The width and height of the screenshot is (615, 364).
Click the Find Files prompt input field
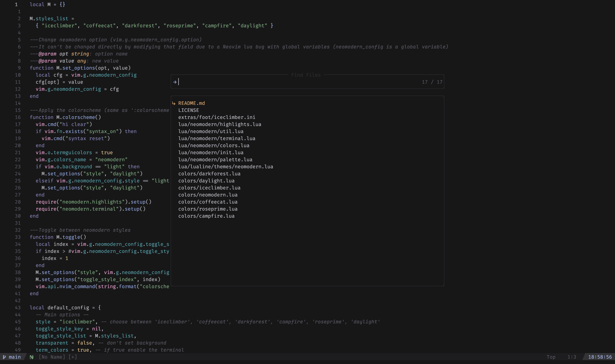point(307,82)
